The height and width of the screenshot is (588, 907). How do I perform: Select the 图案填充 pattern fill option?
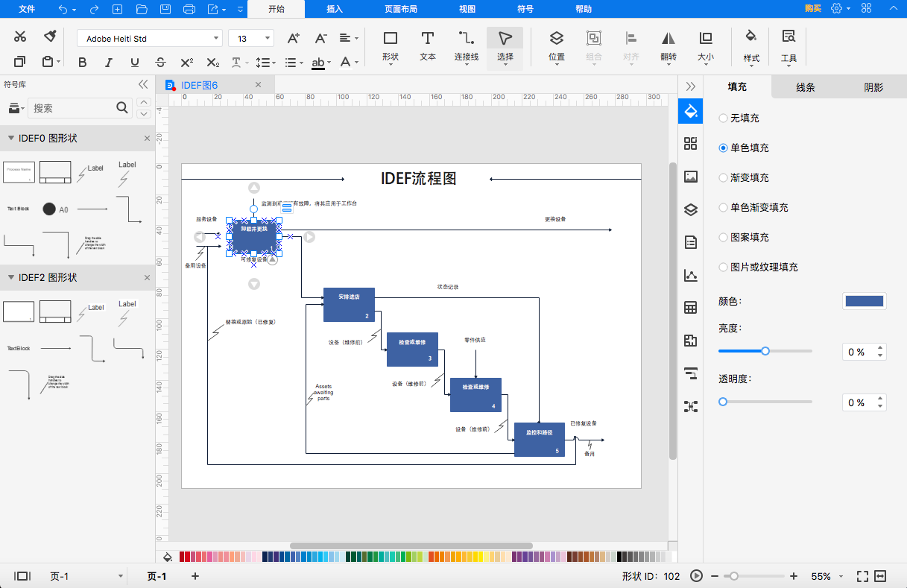coord(744,238)
